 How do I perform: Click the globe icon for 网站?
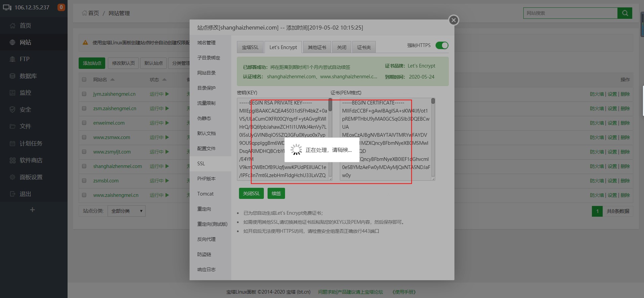coord(12,42)
